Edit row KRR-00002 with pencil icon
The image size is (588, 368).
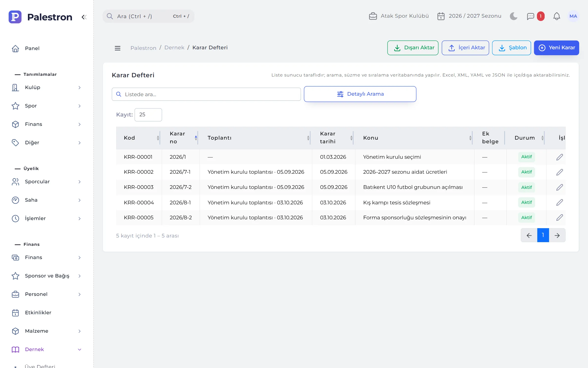pyautogui.click(x=559, y=172)
